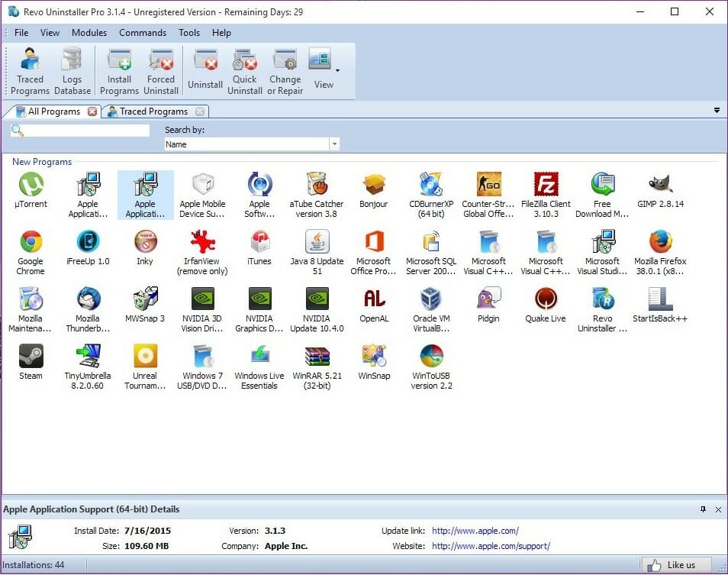Select aTube Catcher version 3.8
Viewport: 728px width, 575px height.
pyautogui.click(x=317, y=195)
